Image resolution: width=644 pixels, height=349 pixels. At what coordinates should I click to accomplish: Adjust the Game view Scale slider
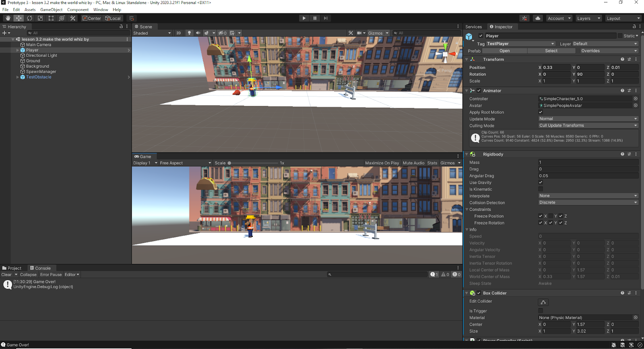(x=253, y=163)
